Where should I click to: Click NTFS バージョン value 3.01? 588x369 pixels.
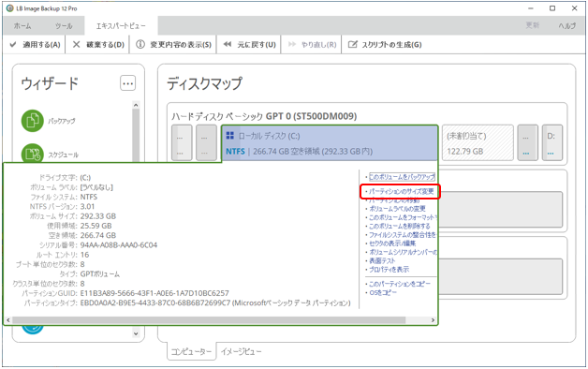click(87, 206)
